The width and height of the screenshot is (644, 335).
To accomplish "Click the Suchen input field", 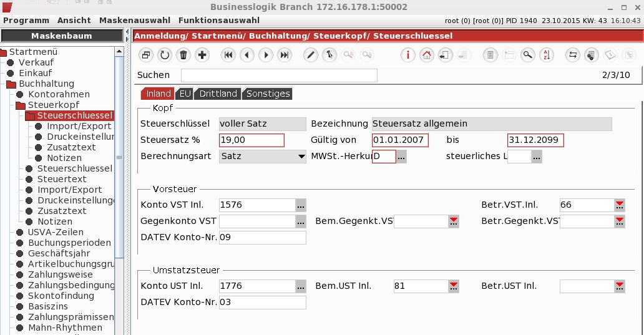I will coord(279,75).
